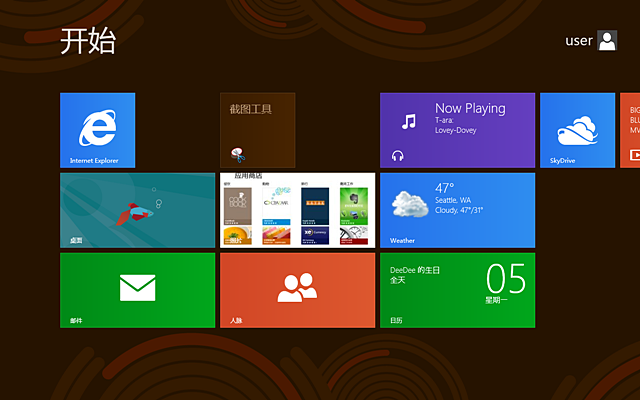Click the two-people icon in 人脉 tile
This screenshot has width=640, height=400.
(298, 287)
